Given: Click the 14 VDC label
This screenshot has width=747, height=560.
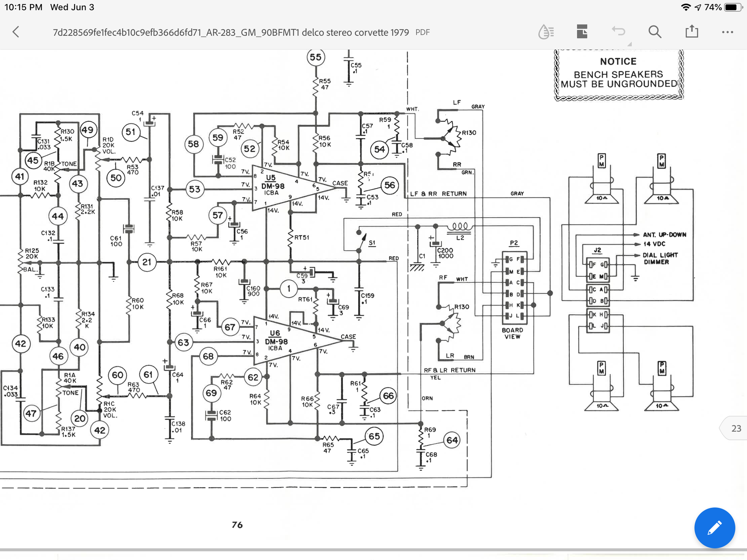Looking at the screenshot, I should tap(654, 244).
